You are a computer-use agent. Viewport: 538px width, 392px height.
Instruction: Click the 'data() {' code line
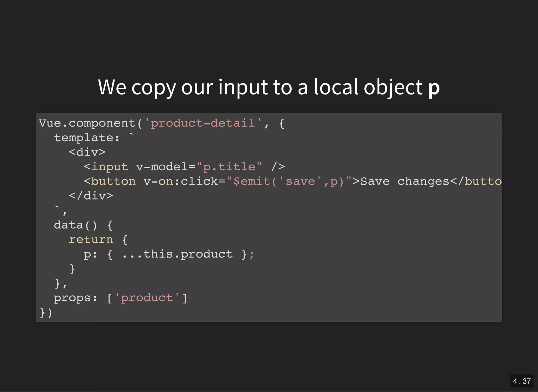(83, 225)
